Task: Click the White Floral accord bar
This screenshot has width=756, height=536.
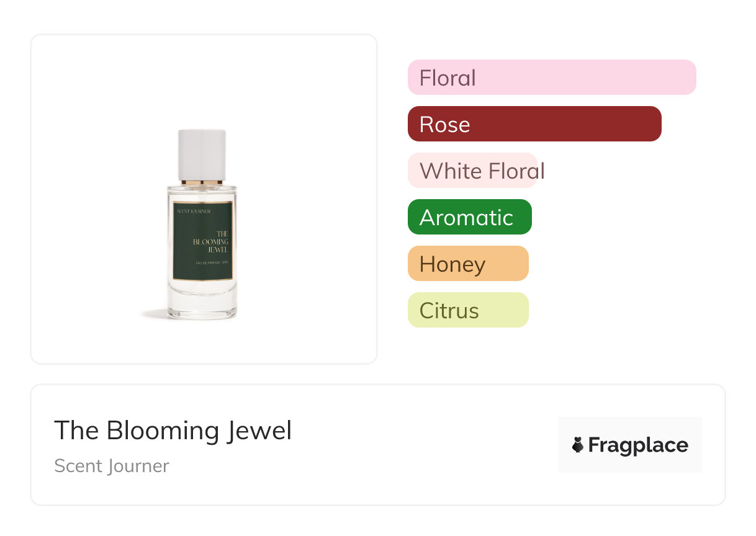Action: (472, 171)
